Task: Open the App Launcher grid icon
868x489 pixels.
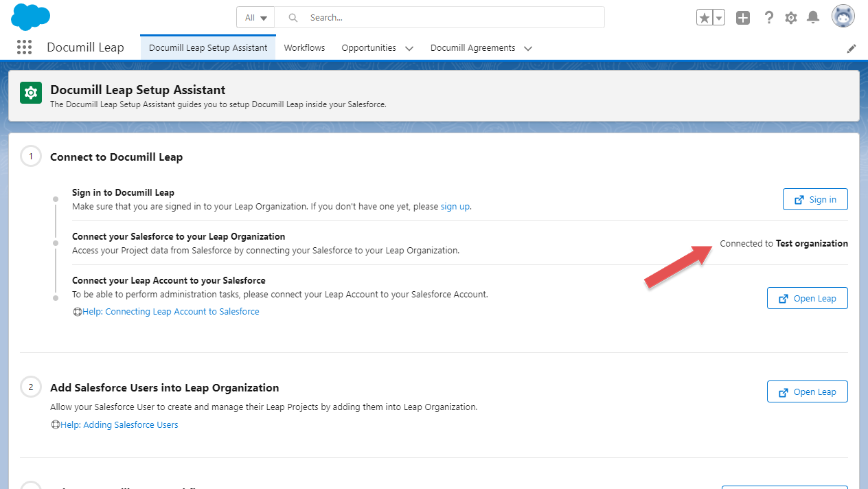Action: 24,47
